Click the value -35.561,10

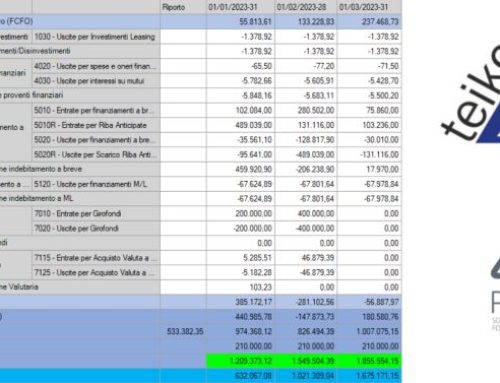click(x=255, y=140)
